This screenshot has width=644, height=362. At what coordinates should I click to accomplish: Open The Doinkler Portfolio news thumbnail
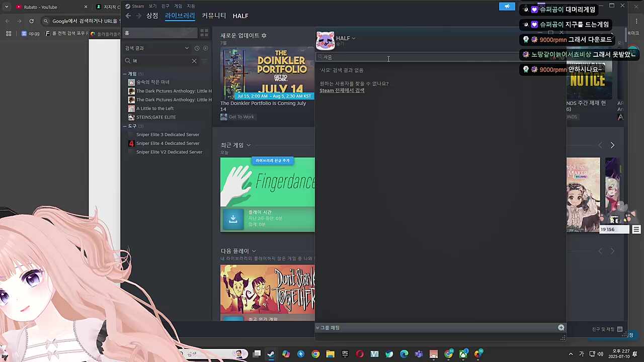pos(268,73)
